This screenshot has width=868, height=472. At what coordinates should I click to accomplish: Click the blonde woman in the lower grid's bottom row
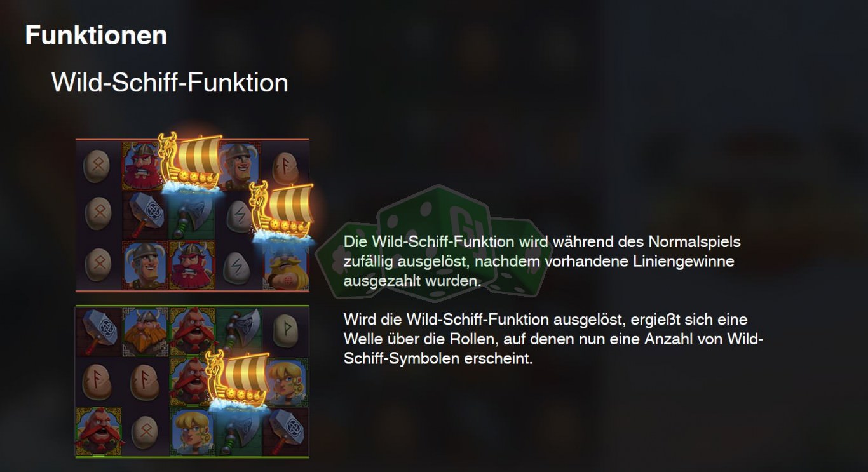tap(191, 431)
